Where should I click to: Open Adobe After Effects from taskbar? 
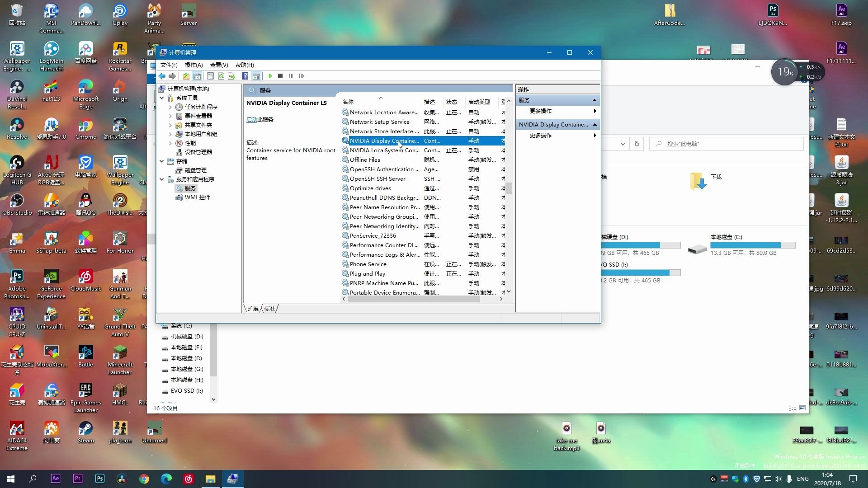pos(56,479)
